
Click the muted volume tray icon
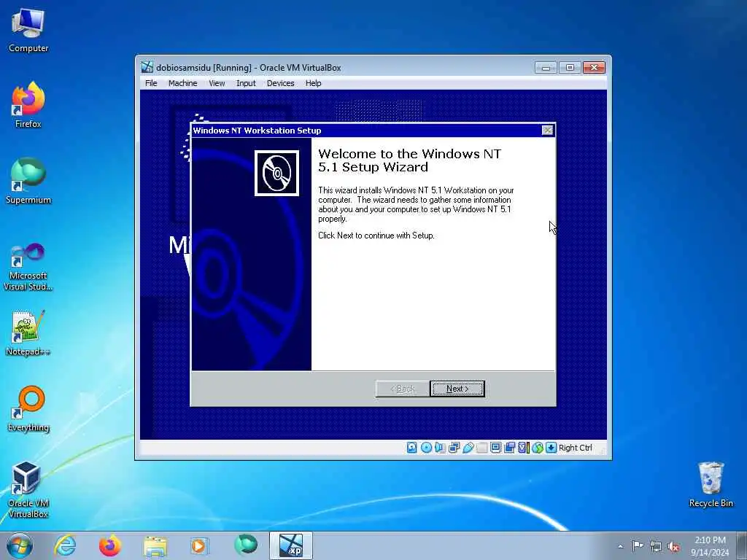673,547
